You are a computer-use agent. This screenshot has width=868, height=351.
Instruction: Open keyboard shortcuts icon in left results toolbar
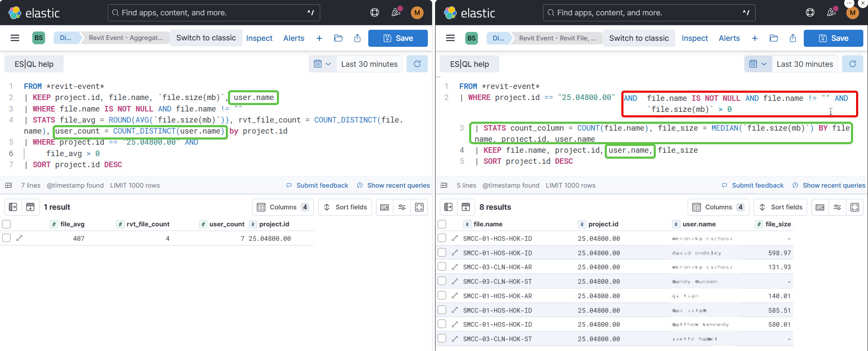384,207
